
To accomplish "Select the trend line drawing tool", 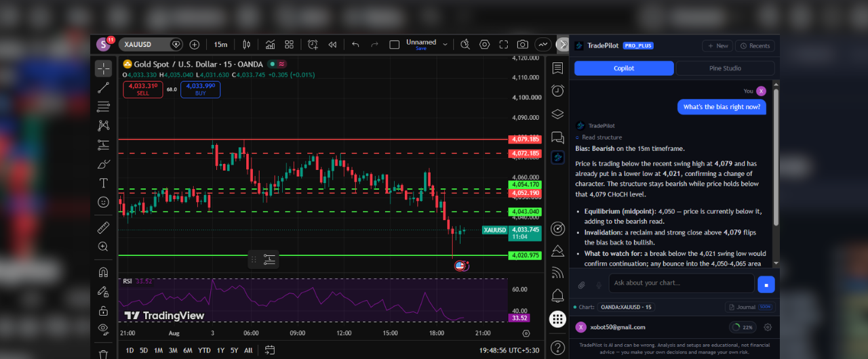I will [103, 87].
